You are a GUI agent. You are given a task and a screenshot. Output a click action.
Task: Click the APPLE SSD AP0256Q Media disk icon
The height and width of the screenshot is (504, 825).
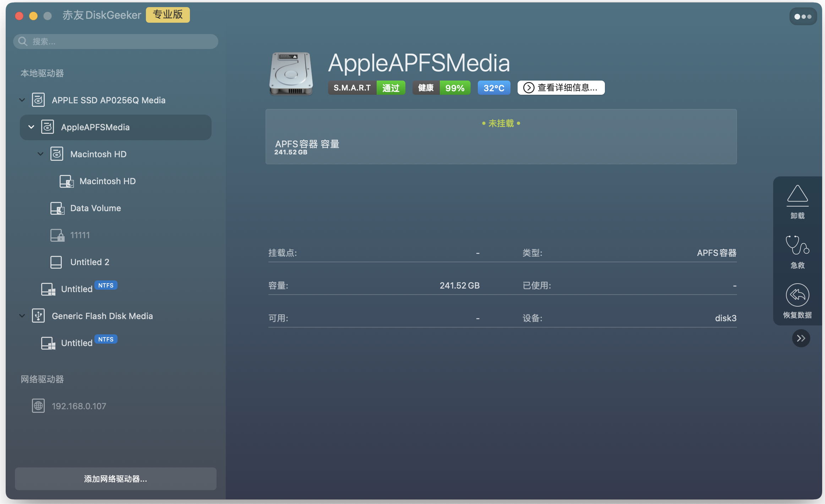coord(38,100)
